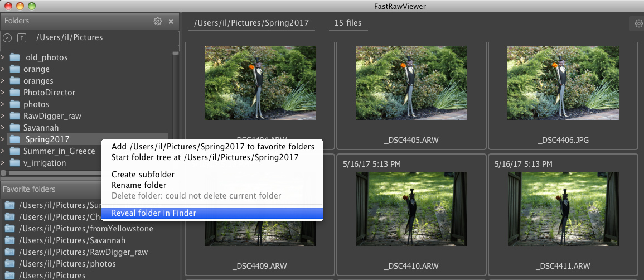Click the Savannah favorite folder icon
The image size is (644, 280).
pos(10,240)
